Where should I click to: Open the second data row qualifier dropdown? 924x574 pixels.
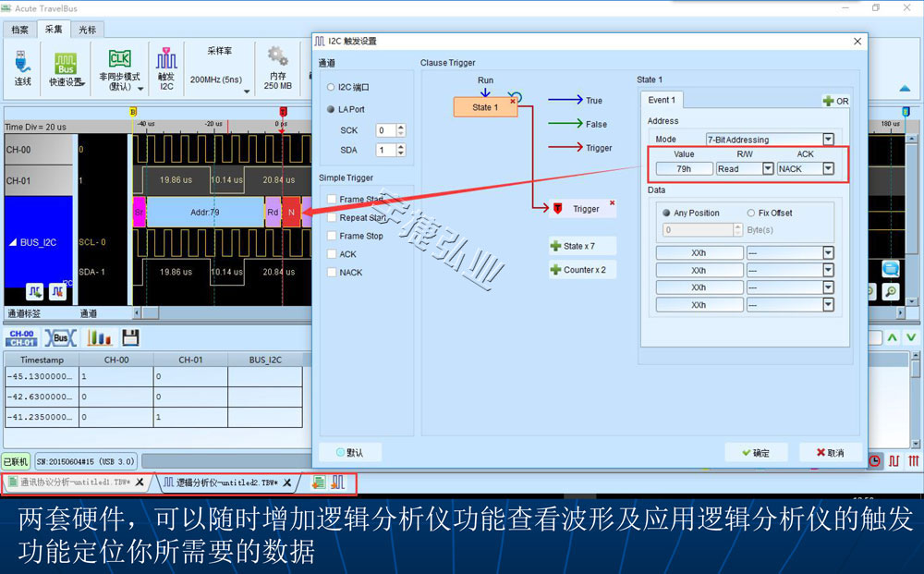pos(829,270)
